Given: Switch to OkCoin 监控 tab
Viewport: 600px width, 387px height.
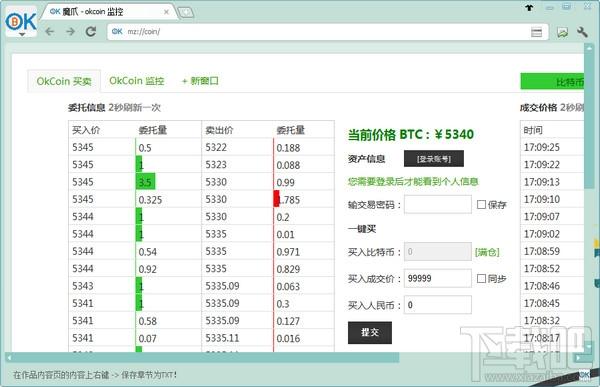Looking at the screenshot, I should coord(137,81).
